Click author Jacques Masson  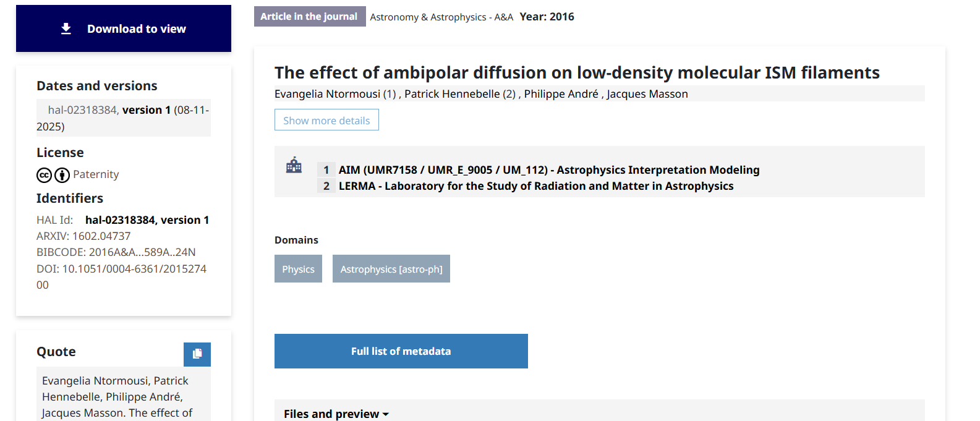coord(647,94)
